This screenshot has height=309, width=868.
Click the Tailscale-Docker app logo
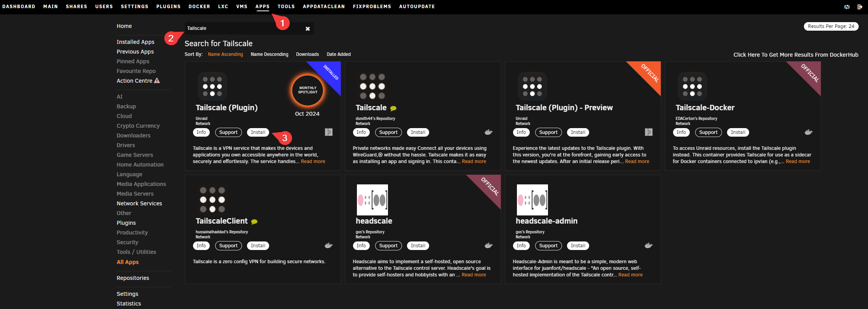[x=692, y=87]
